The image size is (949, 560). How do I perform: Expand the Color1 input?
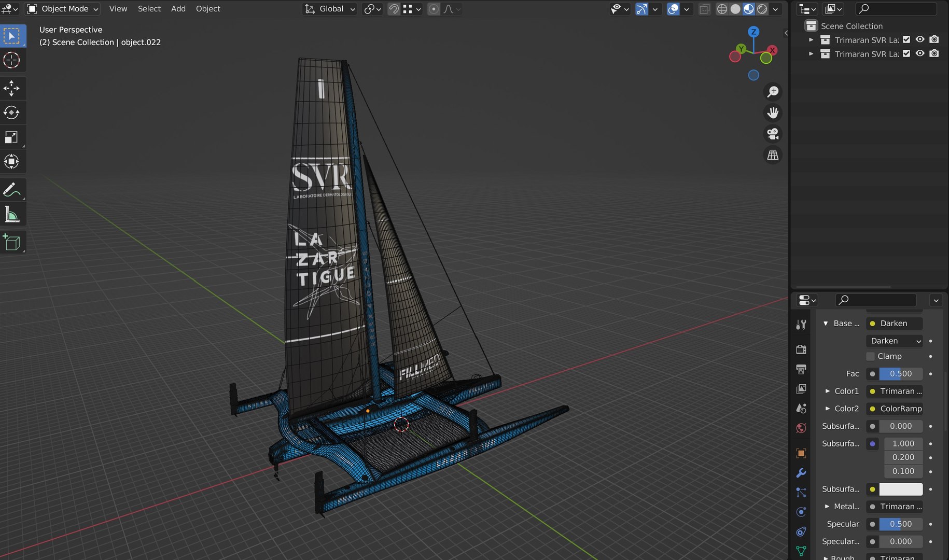828,391
